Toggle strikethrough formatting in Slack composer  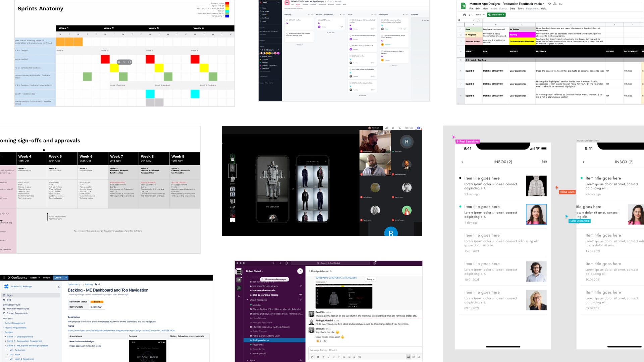[x=328, y=357]
